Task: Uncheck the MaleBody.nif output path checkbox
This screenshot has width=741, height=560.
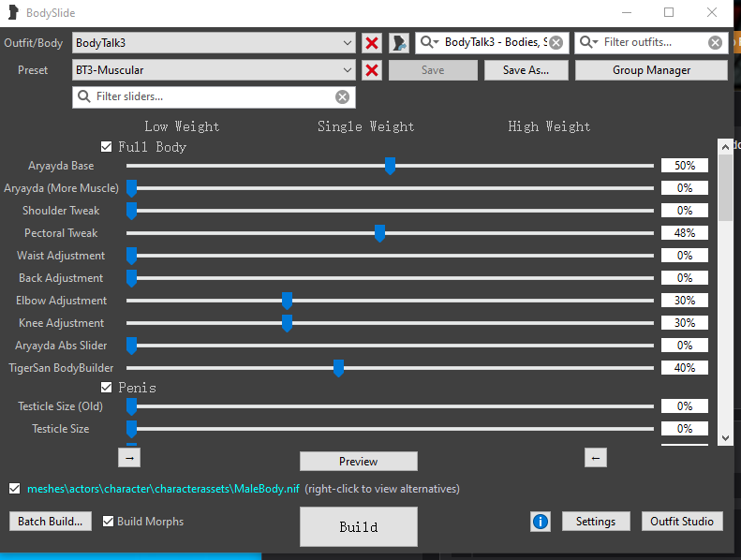Action: 15,489
